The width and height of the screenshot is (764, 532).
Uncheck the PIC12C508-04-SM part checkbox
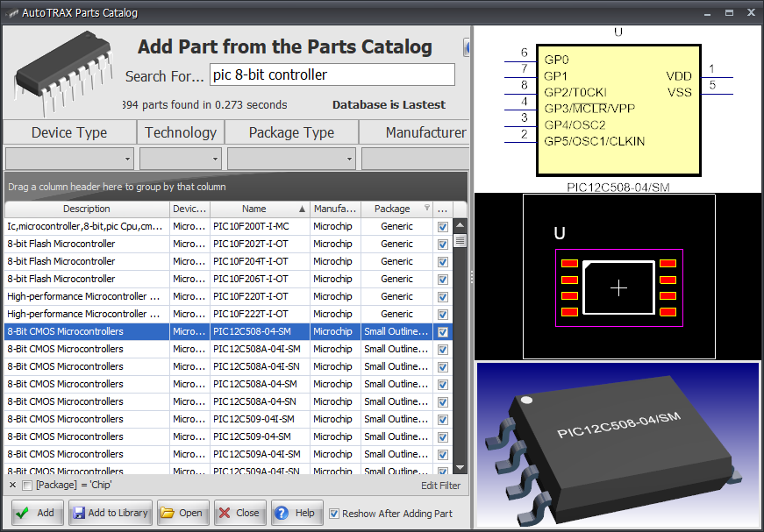(x=442, y=331)
